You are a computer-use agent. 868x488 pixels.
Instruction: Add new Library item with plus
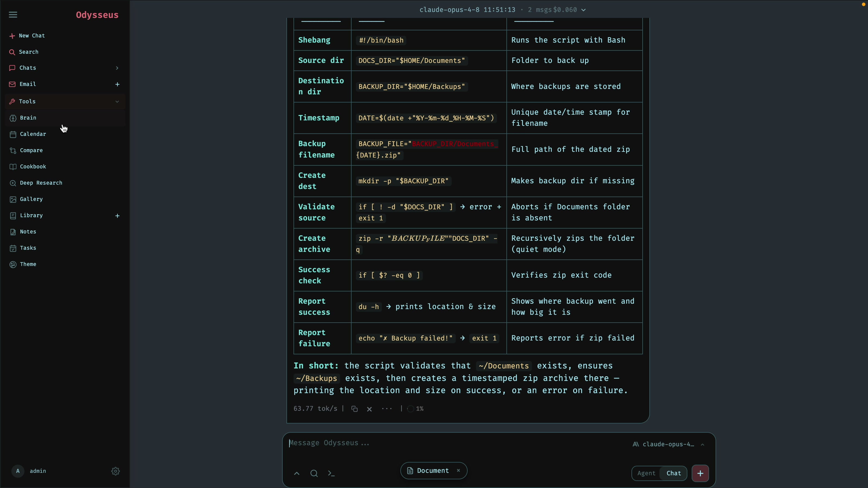[x=117, y=216]
